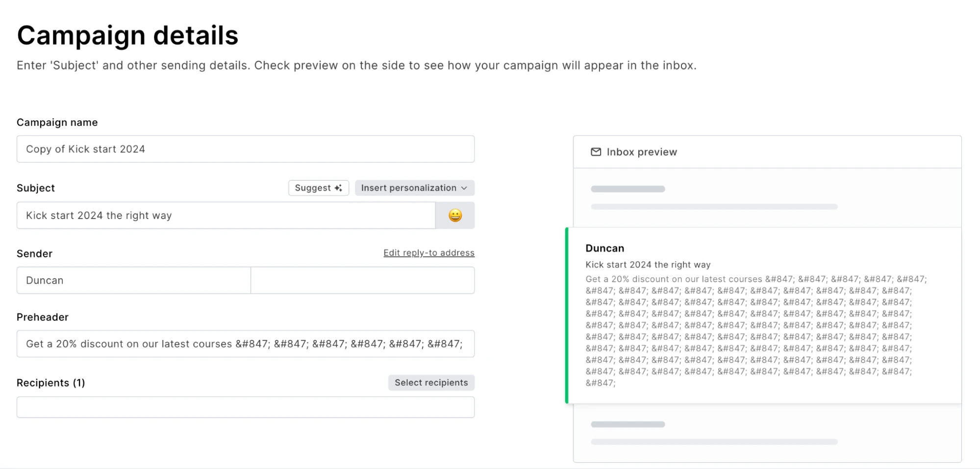The width and height of the screenshot is (980, 469).
Task: Click the Inbox preview panel title
Action: tap(641, 152)
